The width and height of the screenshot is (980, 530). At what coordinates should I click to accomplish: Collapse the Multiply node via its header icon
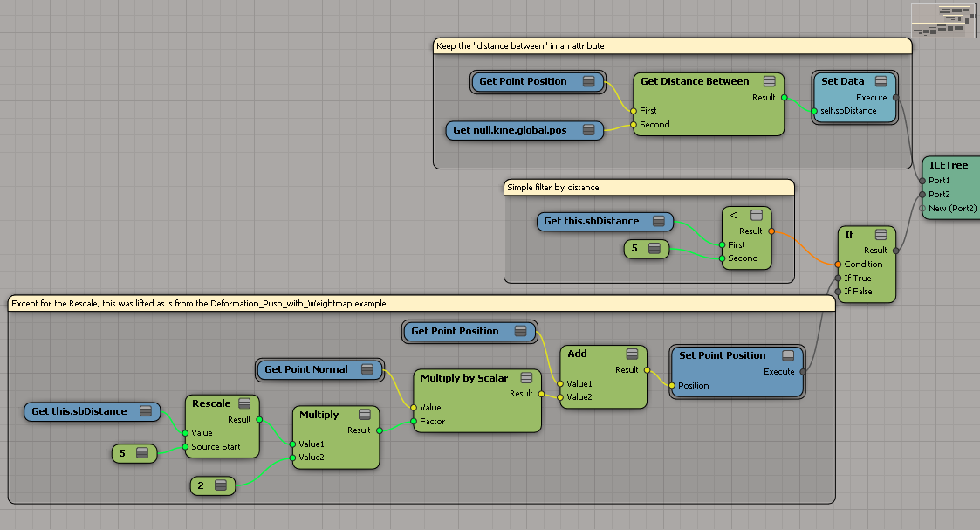[365, 415]
